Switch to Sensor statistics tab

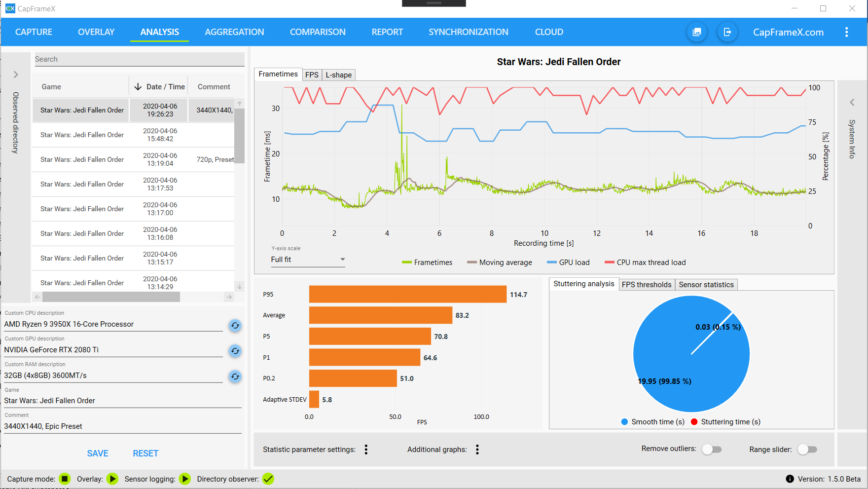[706, 285]
